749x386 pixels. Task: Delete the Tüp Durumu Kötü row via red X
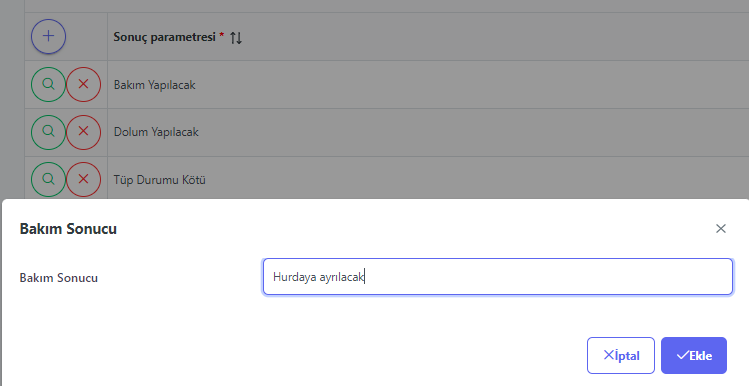click(x=83, y=179)
